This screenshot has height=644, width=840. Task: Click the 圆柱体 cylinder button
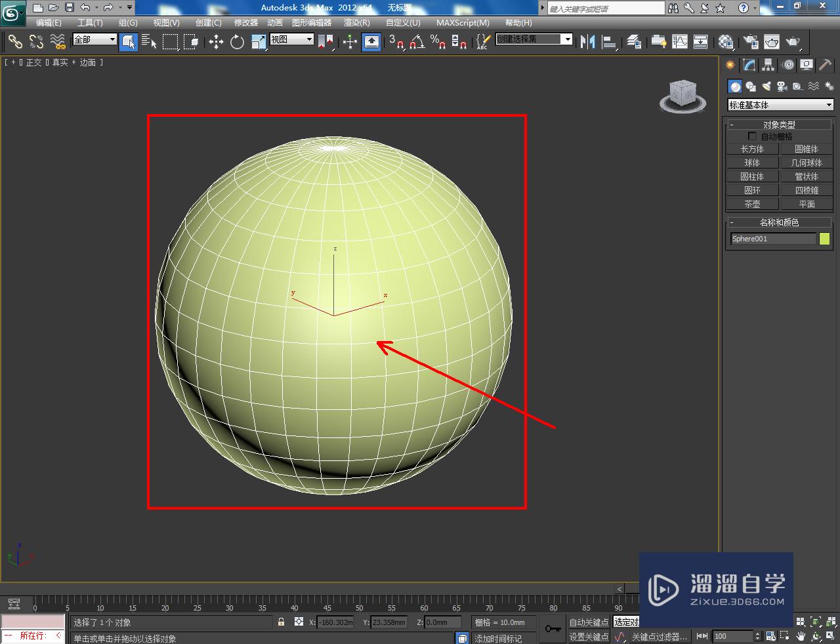pyautogui.click(x=752, y=176)
